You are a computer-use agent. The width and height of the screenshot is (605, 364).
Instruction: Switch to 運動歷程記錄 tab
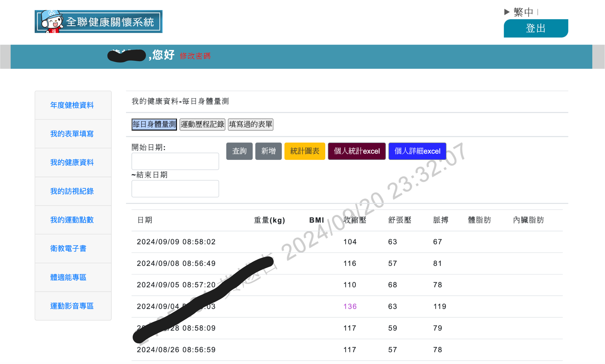click(x=202, y=124)
